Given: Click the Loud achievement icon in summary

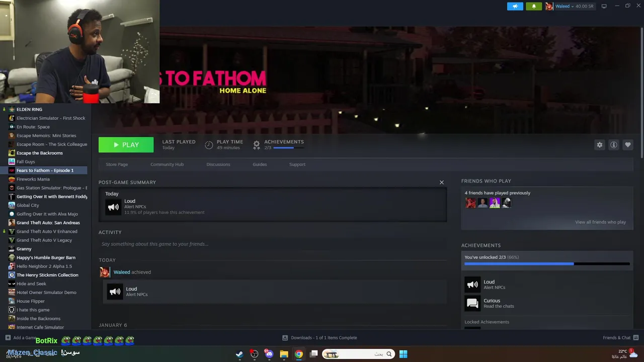Looking at the screenshot, I should (113, 207).
